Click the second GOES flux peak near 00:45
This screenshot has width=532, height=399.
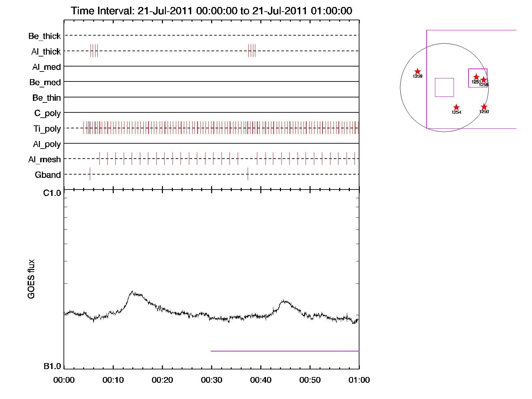(x=284, y=301)
